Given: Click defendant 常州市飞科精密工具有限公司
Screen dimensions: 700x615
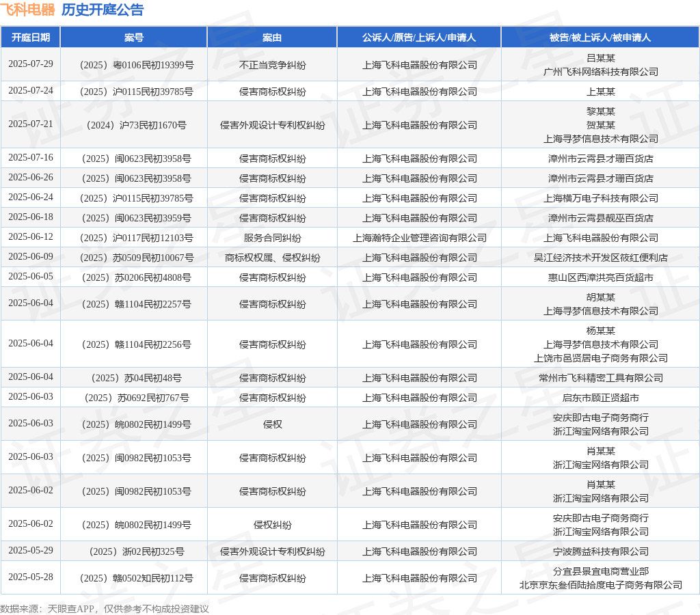Looking at the screenshot, I should coord(600,378).
